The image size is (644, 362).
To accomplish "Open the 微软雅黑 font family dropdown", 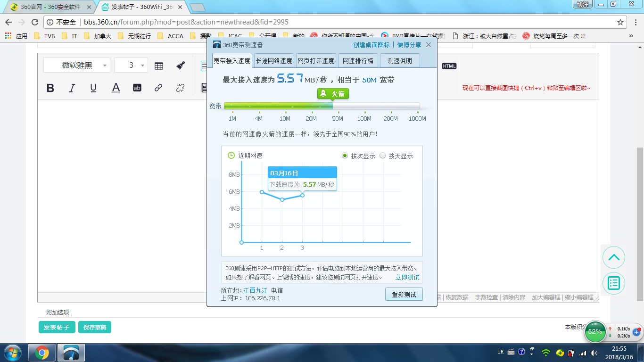I will click(x=77, y=66).
